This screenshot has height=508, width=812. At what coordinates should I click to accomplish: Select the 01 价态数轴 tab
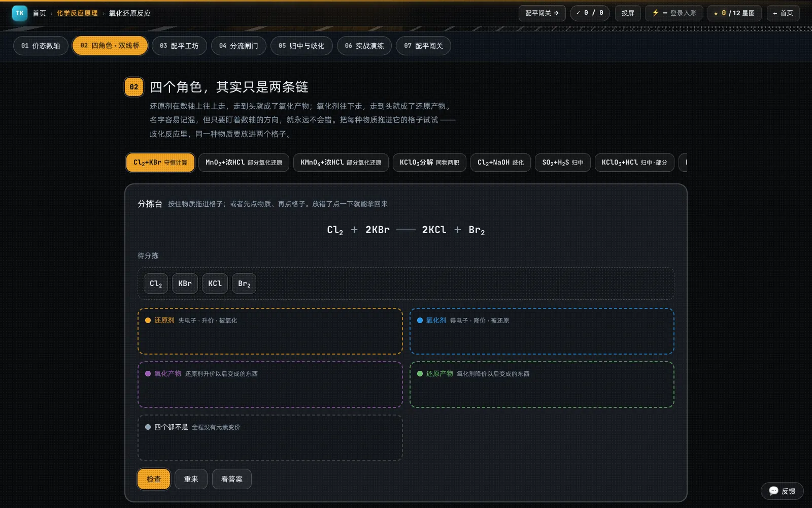41,46
